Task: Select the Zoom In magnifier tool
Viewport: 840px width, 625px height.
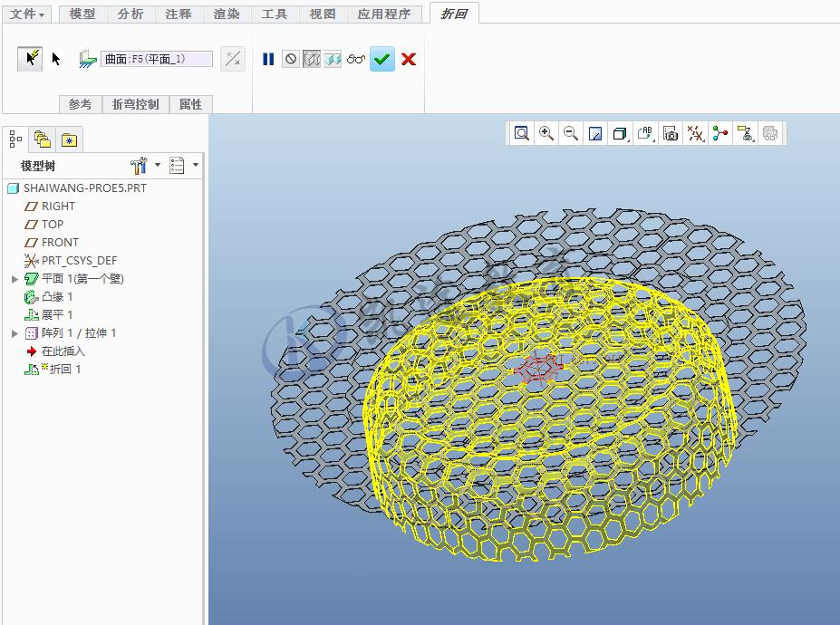Action: click(x=546, y=133)
